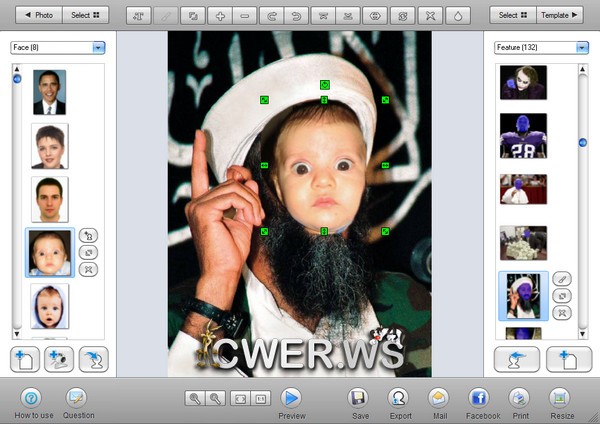Choose the Joker template thumbnail

(523, 83)
